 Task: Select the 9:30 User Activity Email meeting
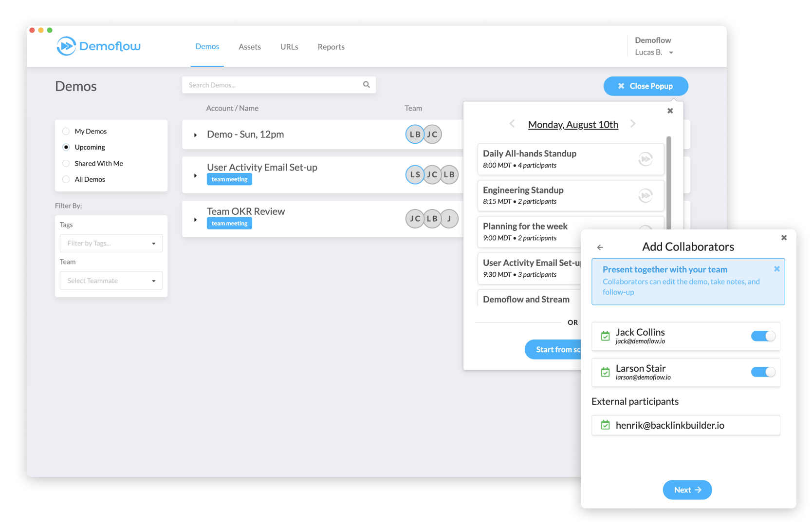(x=530, y=268)
